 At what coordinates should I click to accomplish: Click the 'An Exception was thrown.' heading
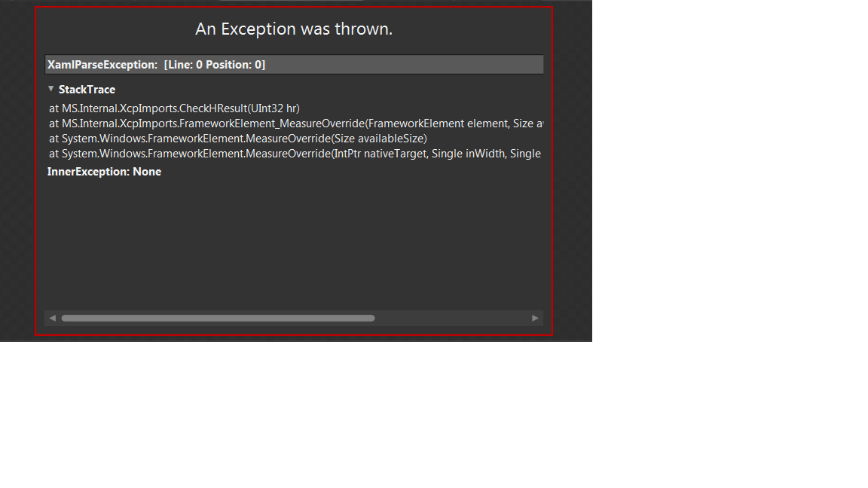294,29
